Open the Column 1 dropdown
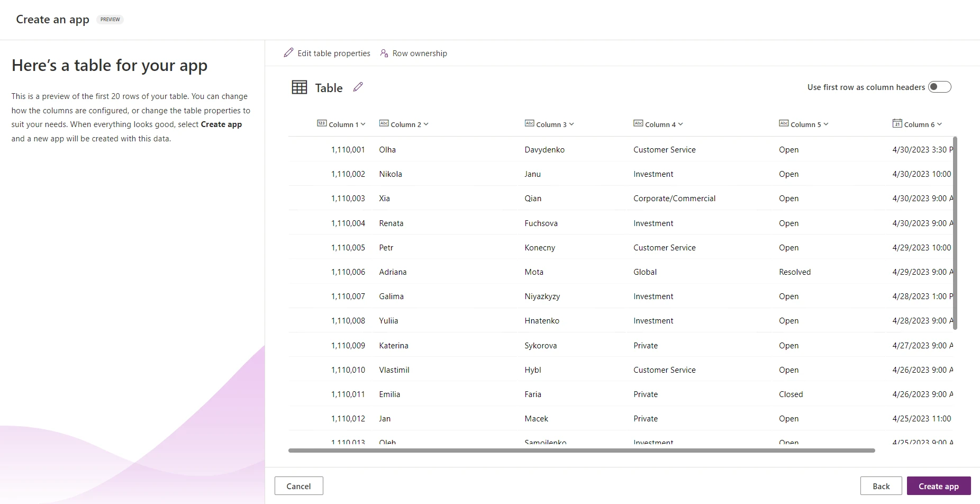Screen dimensions: 980x504 [x=362, y=124]
